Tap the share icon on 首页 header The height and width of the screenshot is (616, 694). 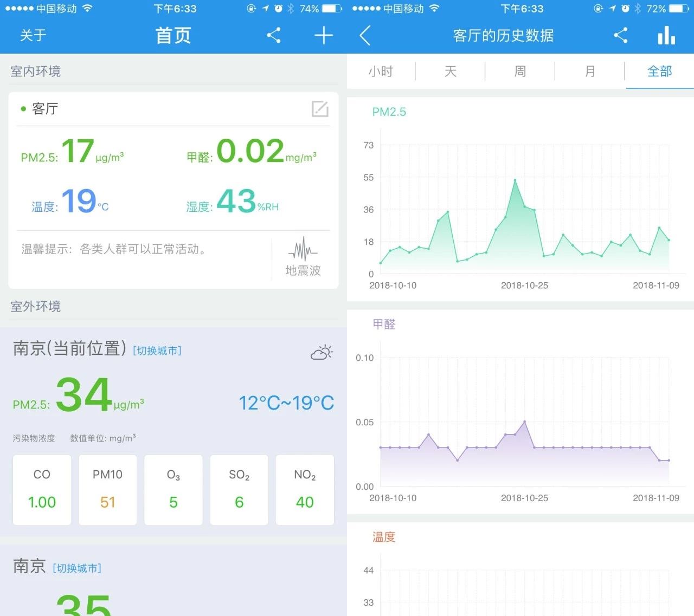[x=274, y=36]
